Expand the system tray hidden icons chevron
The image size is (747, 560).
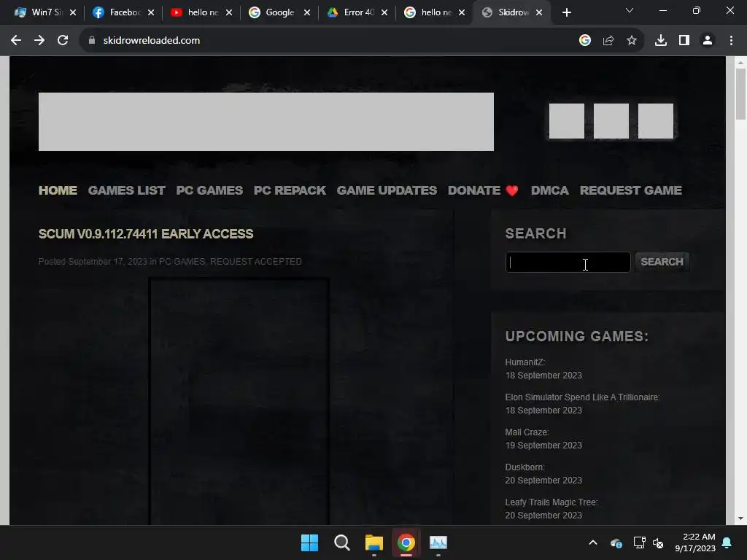click(593, 542)
